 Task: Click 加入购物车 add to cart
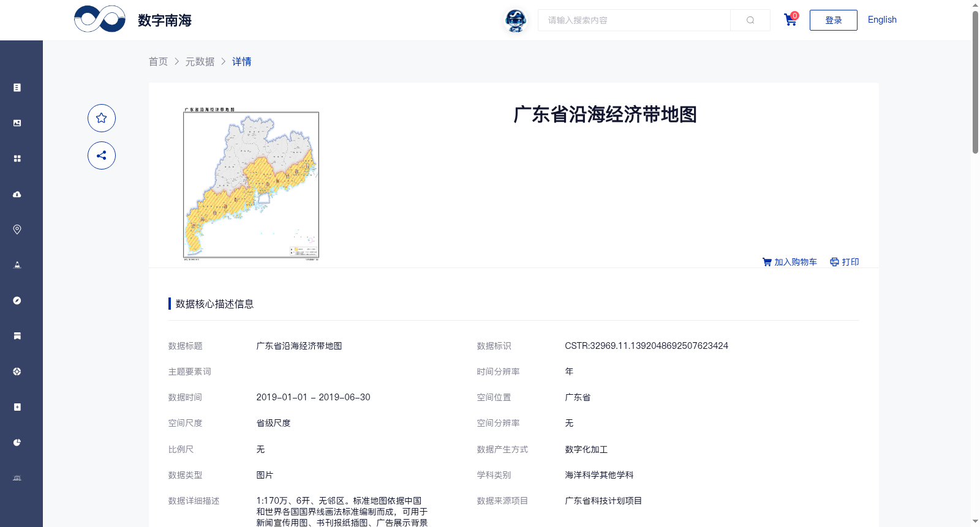(790, 262)
